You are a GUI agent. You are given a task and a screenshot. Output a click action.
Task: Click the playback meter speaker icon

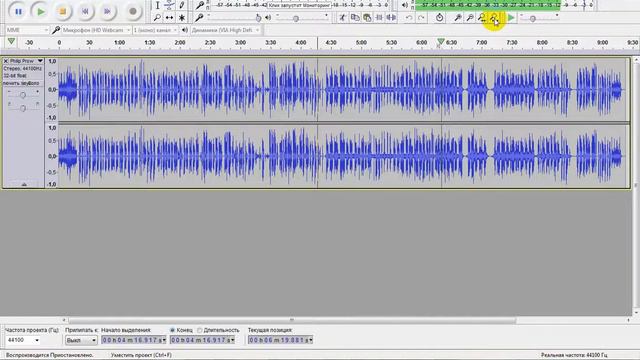[x=404, y=5]
